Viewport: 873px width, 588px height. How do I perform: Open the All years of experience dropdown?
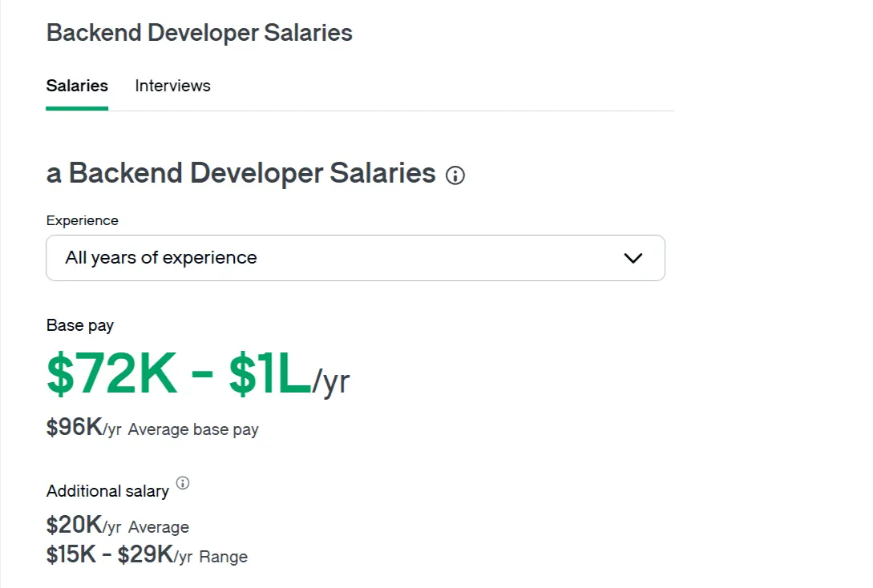[355, 258]
